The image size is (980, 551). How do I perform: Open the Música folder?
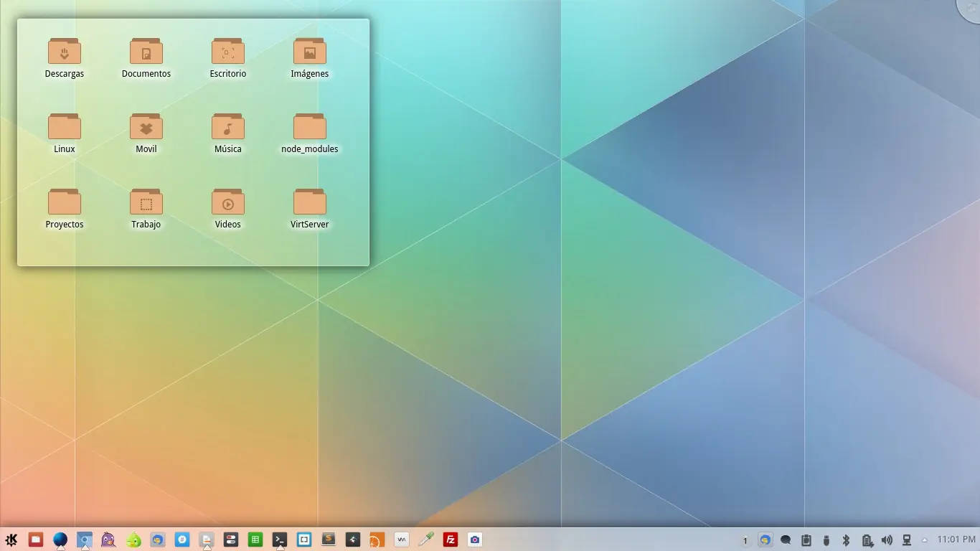228,133
